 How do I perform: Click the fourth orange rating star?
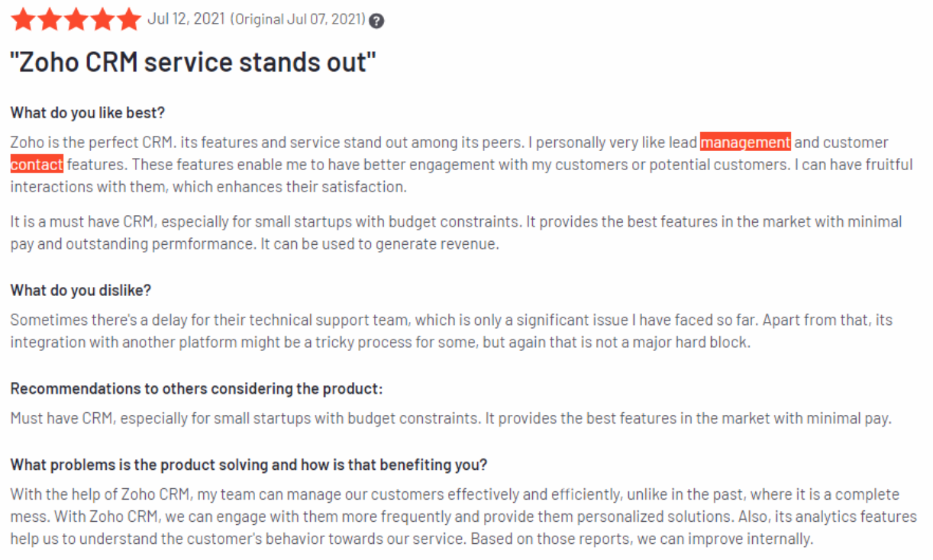pos(102,18)
